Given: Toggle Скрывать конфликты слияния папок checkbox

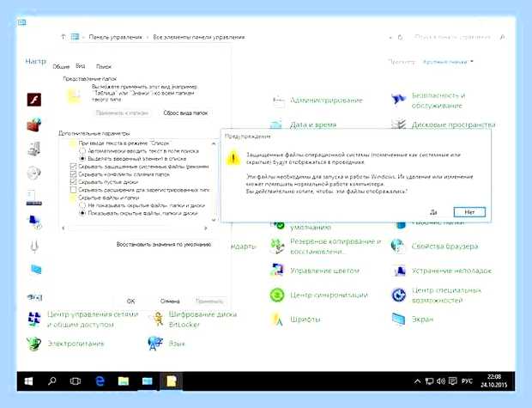Looking at the screenshot, I should [73, 174].
